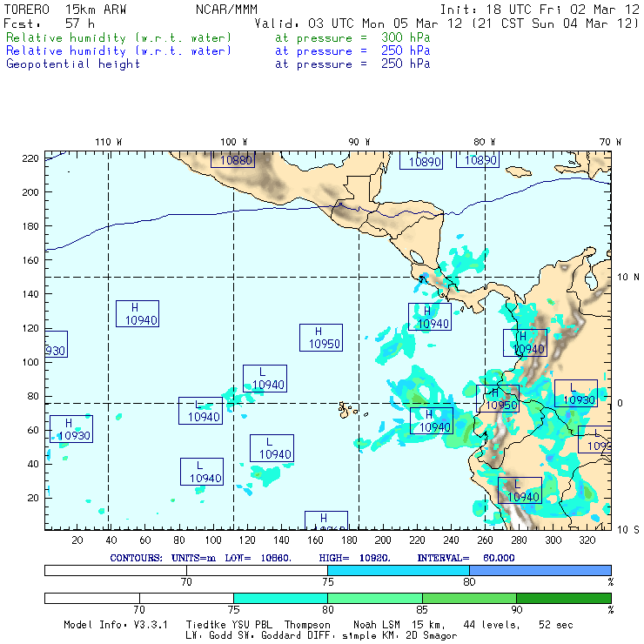The image size is (644, 644).
Task: Click the 10 N latitude label
Action: 628,277
